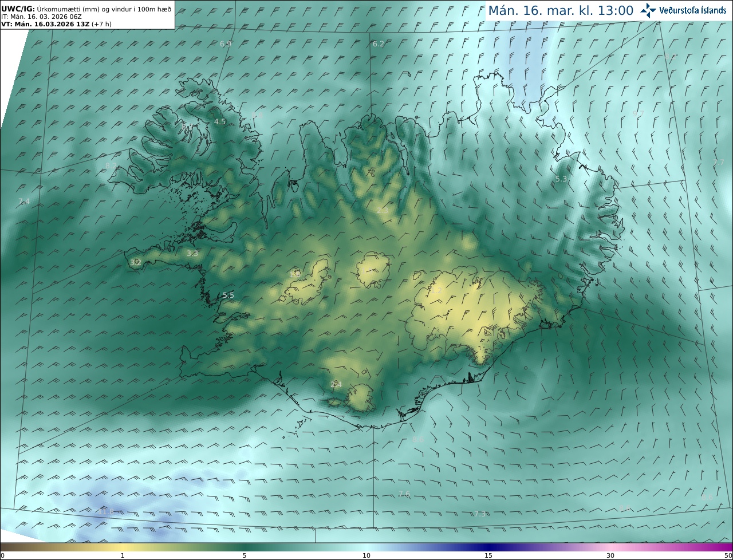Click the 7.6 value south of Iceland

pyautogui.click(x=404, y=494)
